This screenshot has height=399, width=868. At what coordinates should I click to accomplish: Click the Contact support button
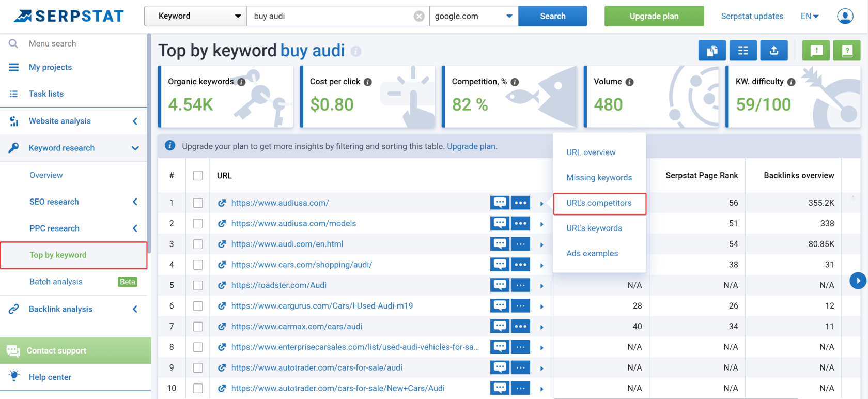click(75, 350)
